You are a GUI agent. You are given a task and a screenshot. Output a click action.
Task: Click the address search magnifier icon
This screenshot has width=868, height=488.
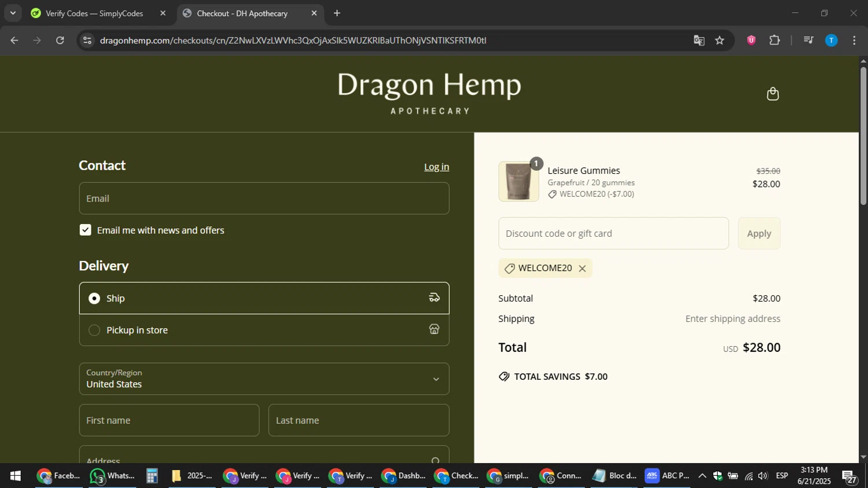435,460
